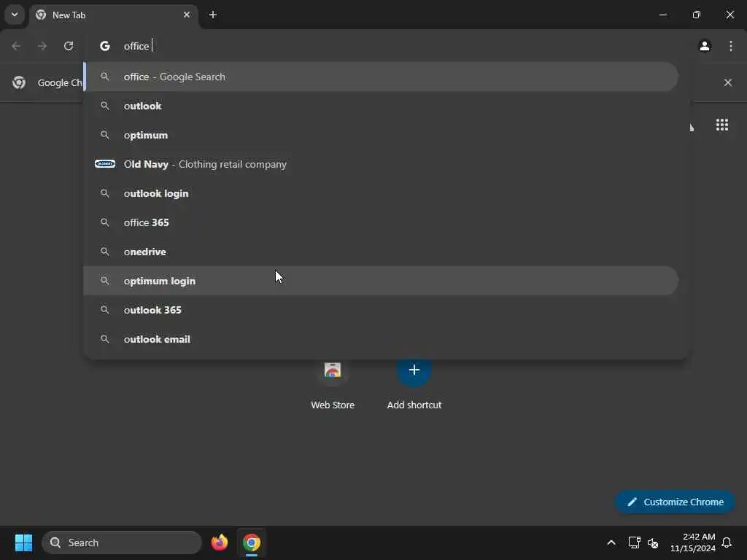Pick the onedrive suggestion
Viewport: 747px width, 560px height.
click(381, 252)
